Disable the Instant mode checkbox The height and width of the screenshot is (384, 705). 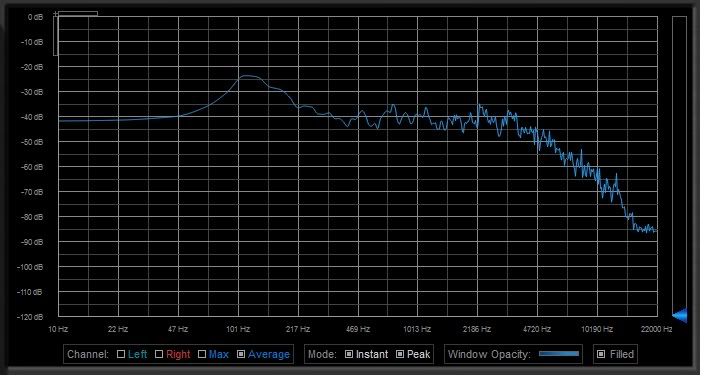tap(349, 354)
